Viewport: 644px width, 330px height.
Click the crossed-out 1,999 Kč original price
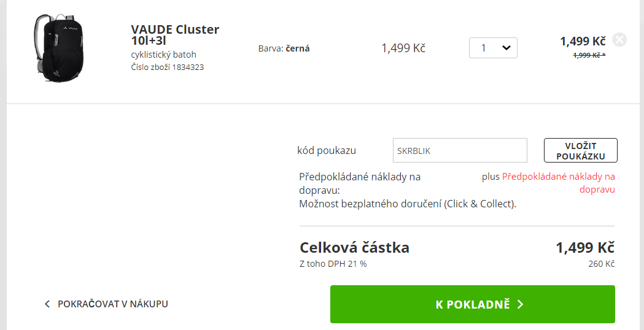[x=589, y=55]
